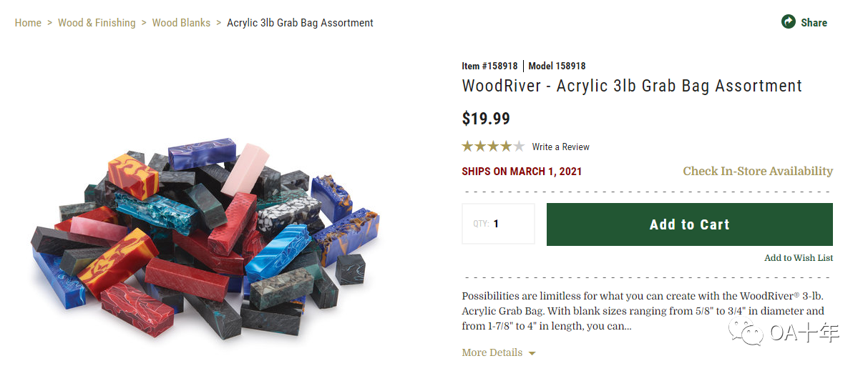
Task: Expand More Details arrow
Action: point(532,353)
